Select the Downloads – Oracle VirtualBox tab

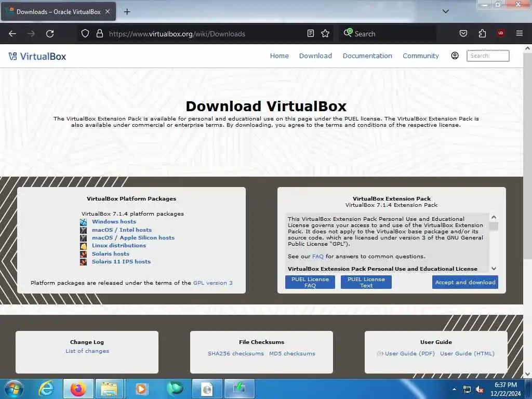click(x=58, y=12)
